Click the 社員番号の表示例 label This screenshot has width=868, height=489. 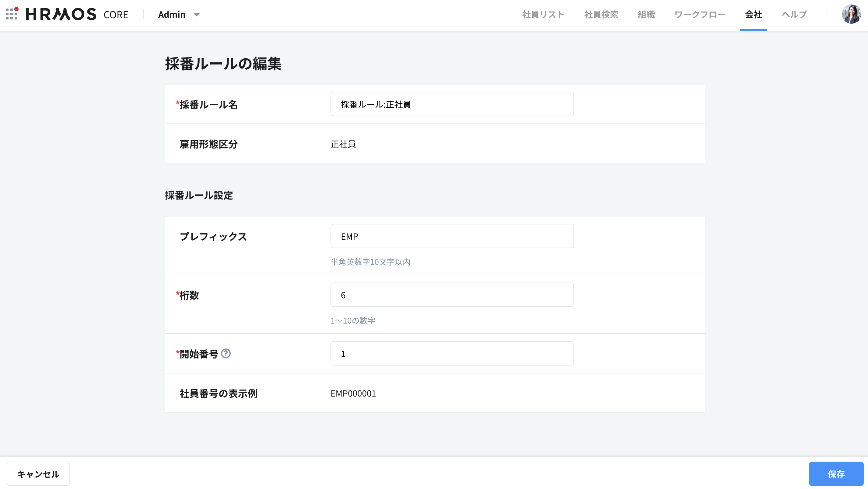click(218, 393)
